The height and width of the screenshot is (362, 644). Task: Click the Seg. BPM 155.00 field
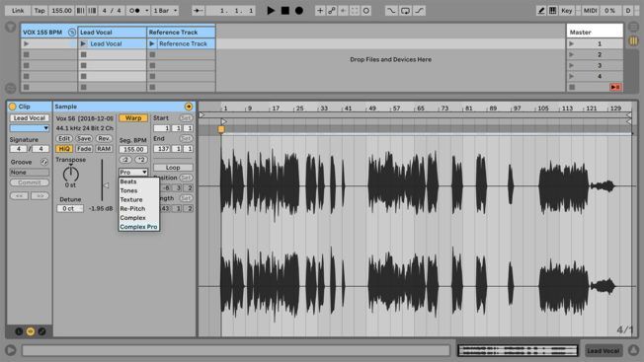pyautogui.click(x=133, y=149)
